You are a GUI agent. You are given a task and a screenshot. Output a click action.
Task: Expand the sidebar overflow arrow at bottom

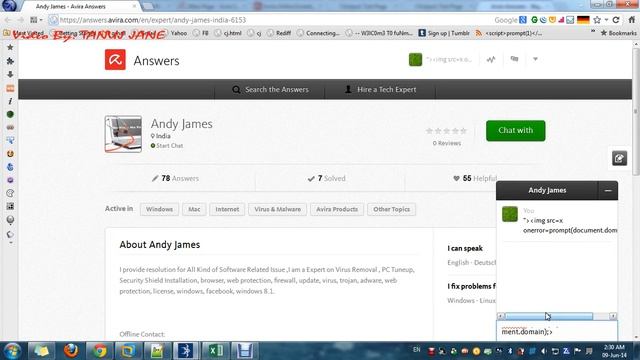tap(11, 243)
